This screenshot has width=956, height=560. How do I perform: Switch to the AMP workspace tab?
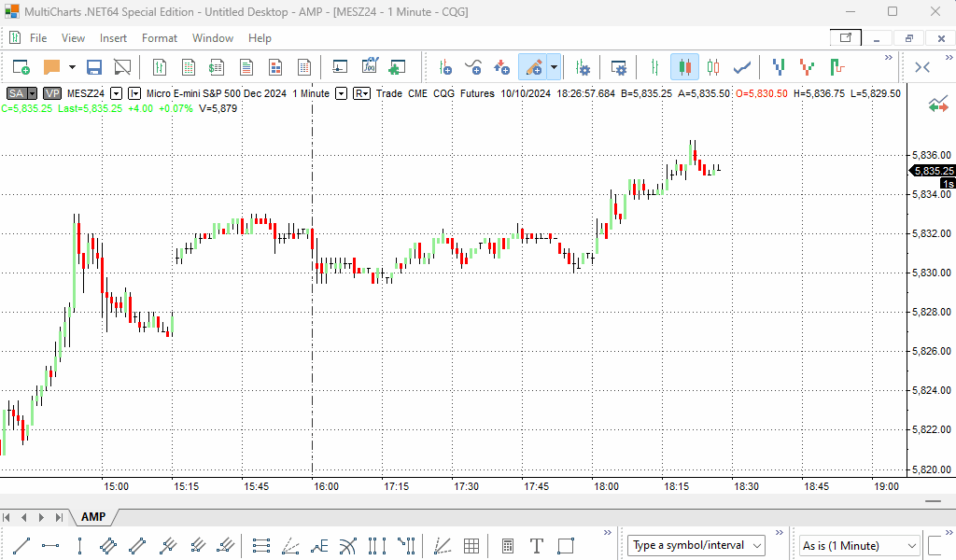pos(93,517)
